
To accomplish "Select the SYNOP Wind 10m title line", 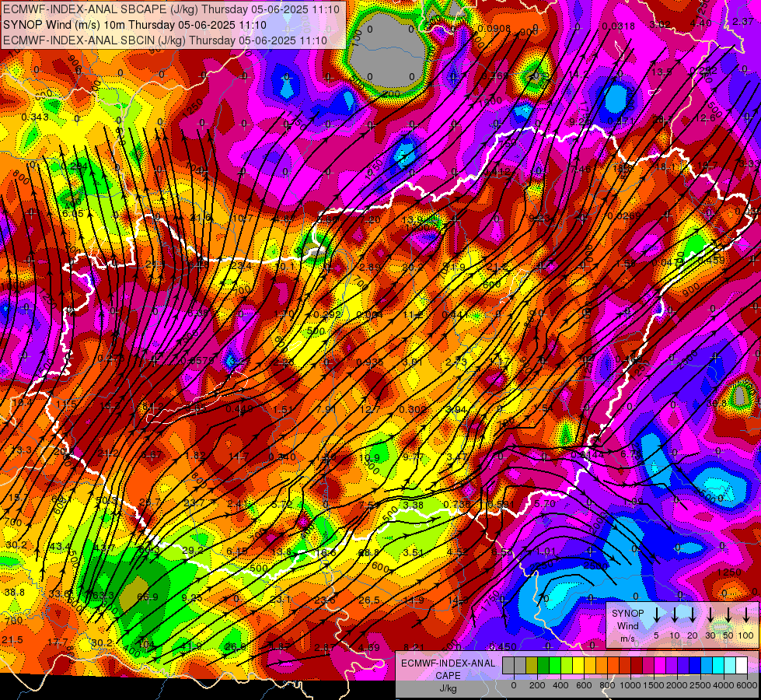I will point(134,25).
